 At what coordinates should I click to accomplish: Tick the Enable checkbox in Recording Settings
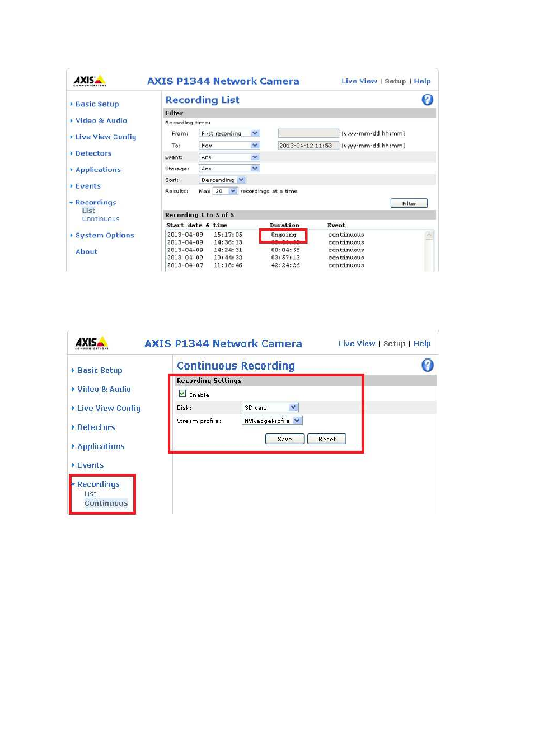[x=182, y=394]
